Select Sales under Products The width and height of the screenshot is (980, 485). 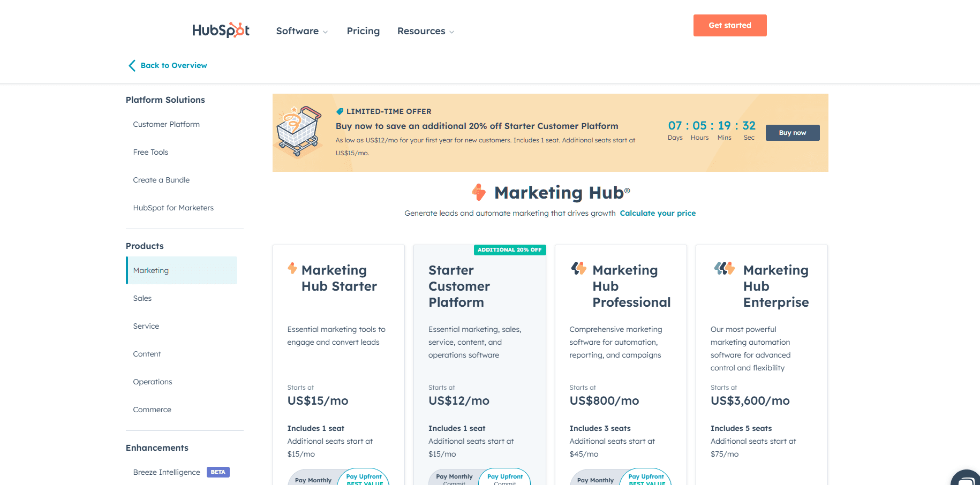[x=142, y=298]
